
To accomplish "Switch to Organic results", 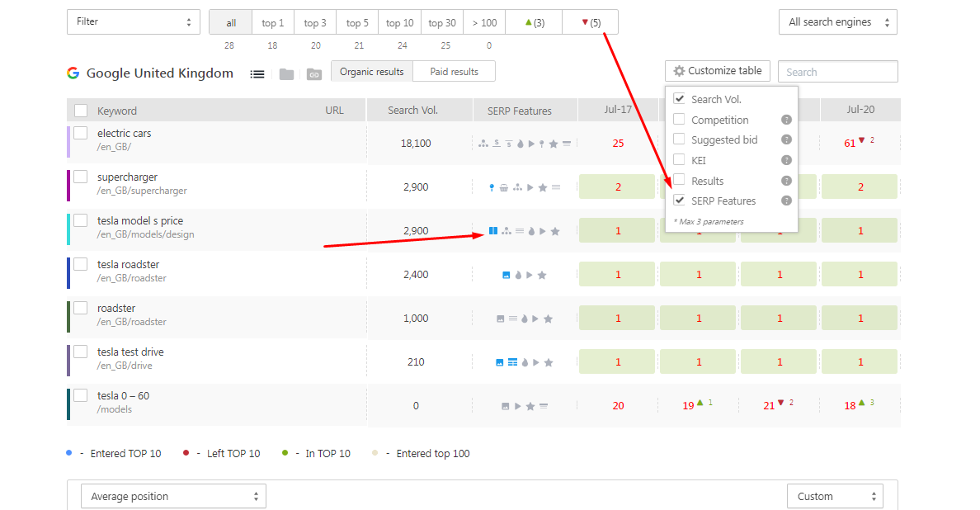I will click(x=372, y=71).
